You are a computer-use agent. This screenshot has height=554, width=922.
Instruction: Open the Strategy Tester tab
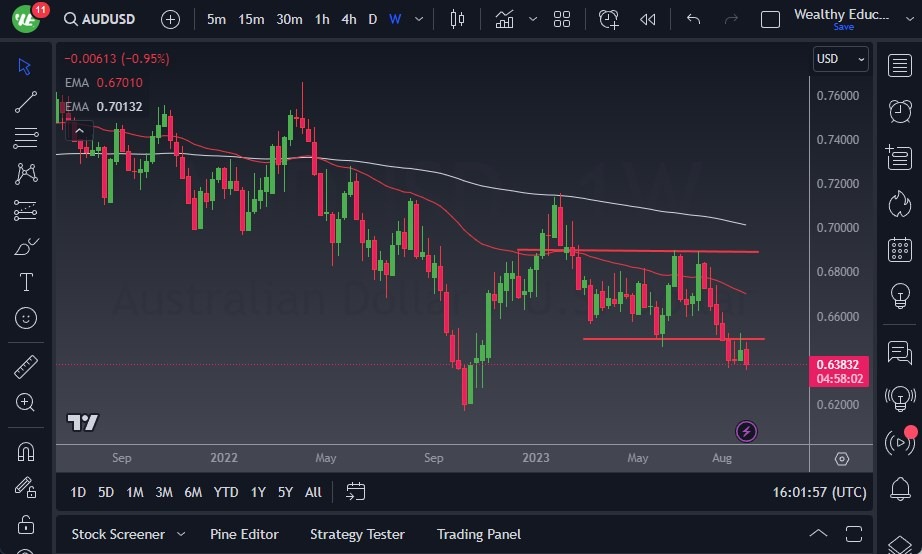[x=357, y=534]
